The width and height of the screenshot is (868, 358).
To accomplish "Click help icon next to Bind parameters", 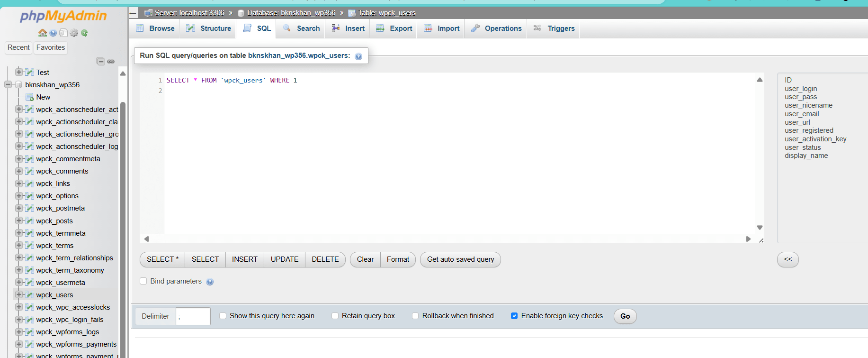I will (210, 282).
